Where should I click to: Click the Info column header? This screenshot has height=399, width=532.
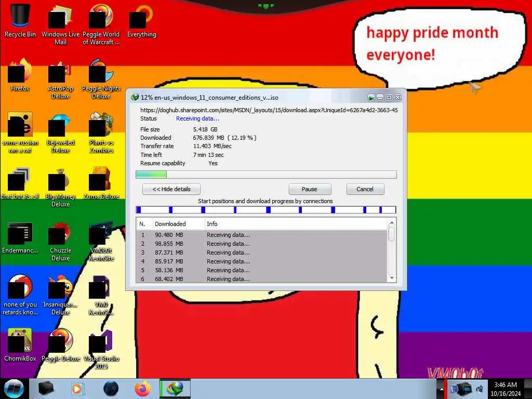point(296,224)
